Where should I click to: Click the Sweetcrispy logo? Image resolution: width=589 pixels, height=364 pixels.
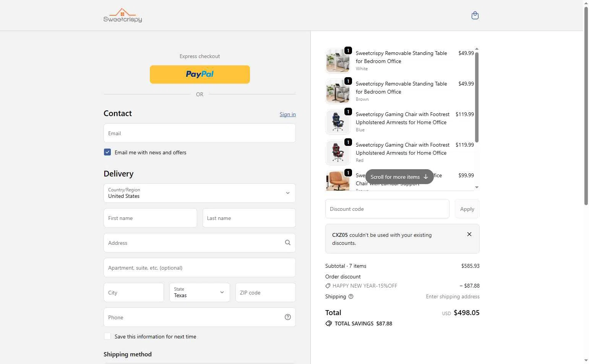pos(123,15)
